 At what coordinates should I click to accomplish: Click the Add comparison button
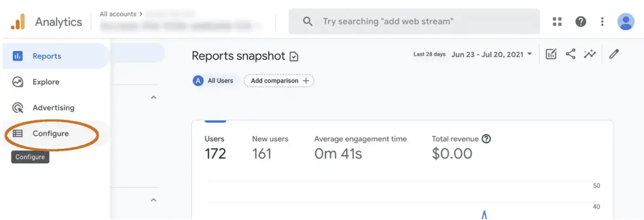click(x=279, y=81)
